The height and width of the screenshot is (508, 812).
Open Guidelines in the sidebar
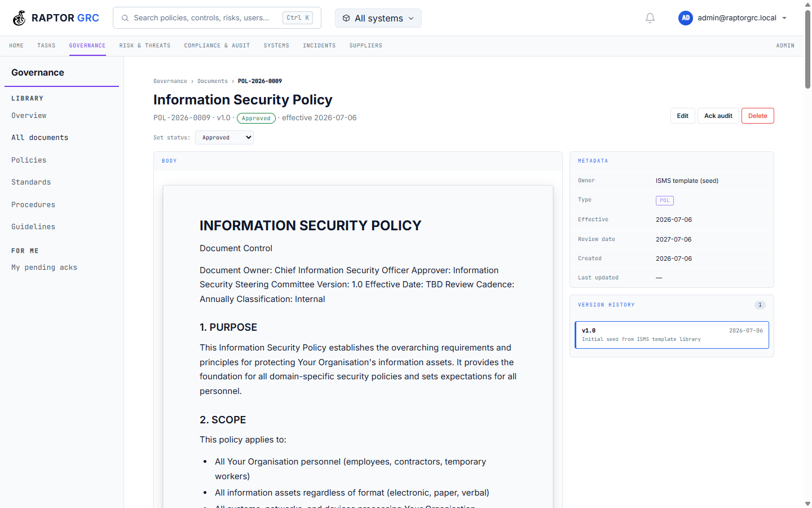[33, 227]
